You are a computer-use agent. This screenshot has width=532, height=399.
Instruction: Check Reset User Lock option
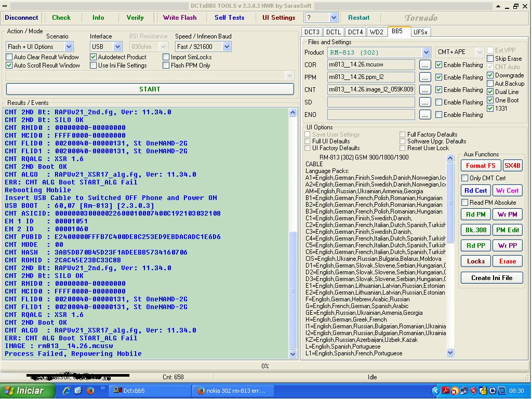point(403,148)
